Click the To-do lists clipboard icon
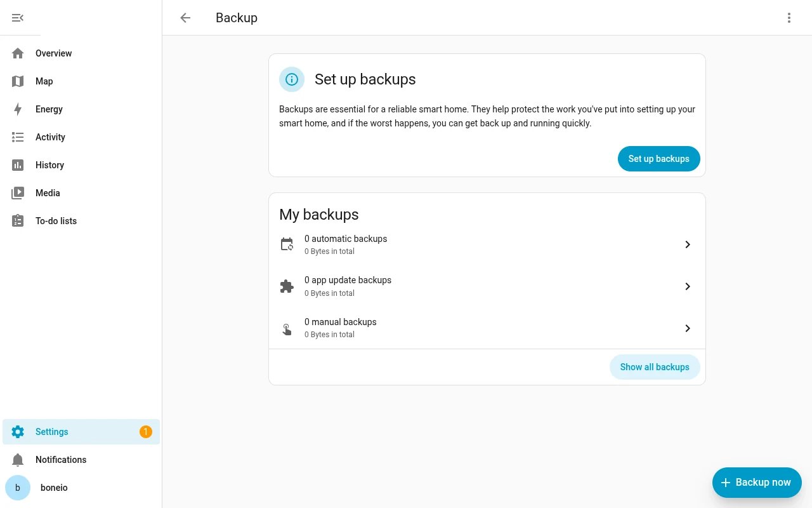 point(18,221)
